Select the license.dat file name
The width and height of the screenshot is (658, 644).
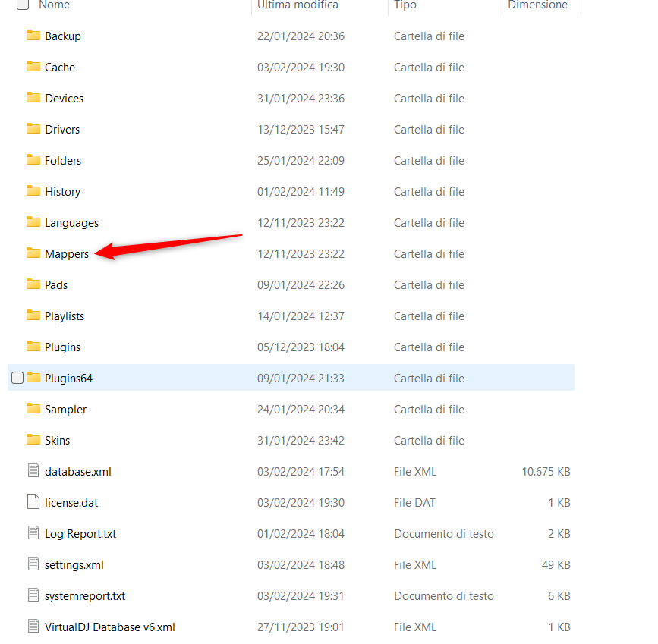click(71, 503)
